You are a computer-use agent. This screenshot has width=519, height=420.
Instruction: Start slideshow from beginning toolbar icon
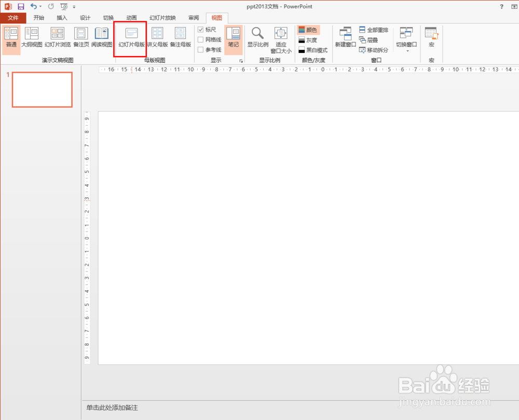click(64, 6)
